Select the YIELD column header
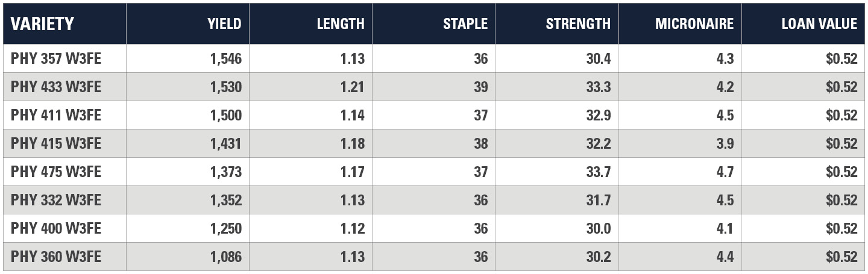868x274 pixels. (224, 24)
